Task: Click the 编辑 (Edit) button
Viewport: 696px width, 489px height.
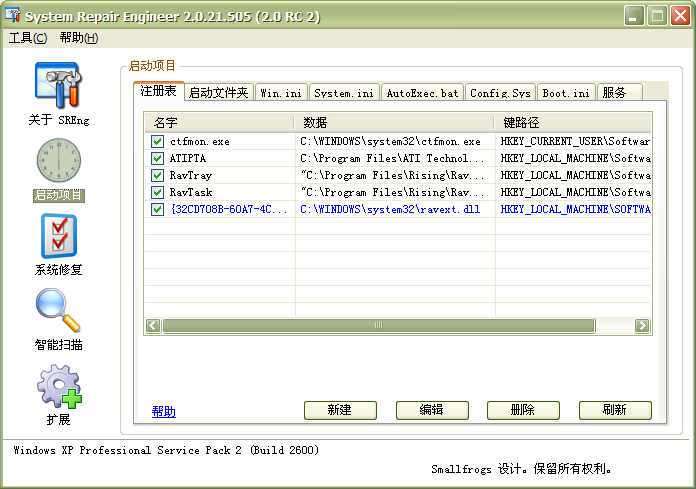Action: tap(432, 410)
